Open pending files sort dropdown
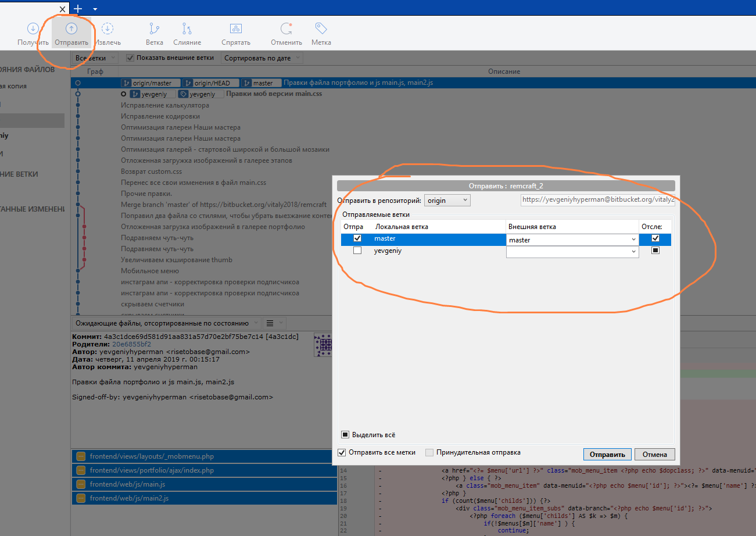The width and height of the screenshot is (756, 536). pyautogui.click(x=166, y=323)
